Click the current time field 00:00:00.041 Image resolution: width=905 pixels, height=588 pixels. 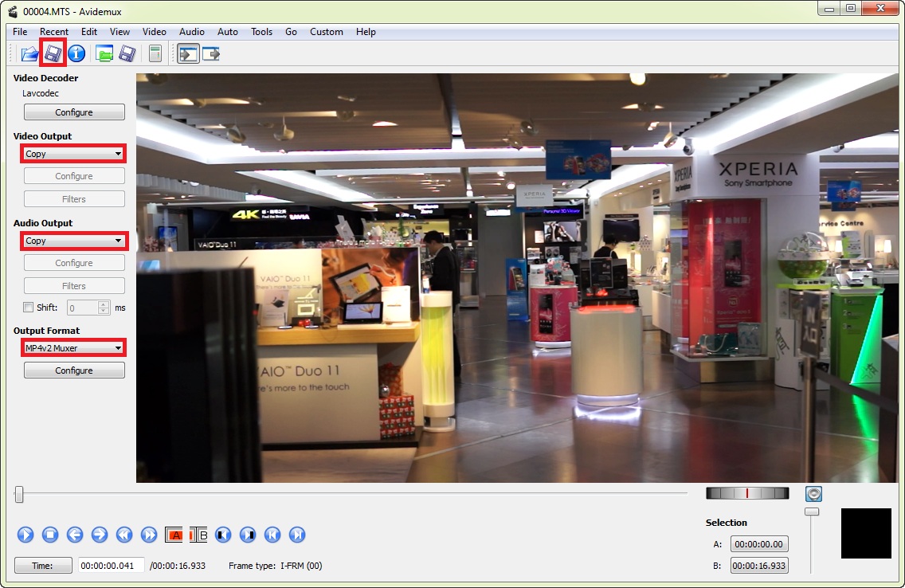point(111,566)
